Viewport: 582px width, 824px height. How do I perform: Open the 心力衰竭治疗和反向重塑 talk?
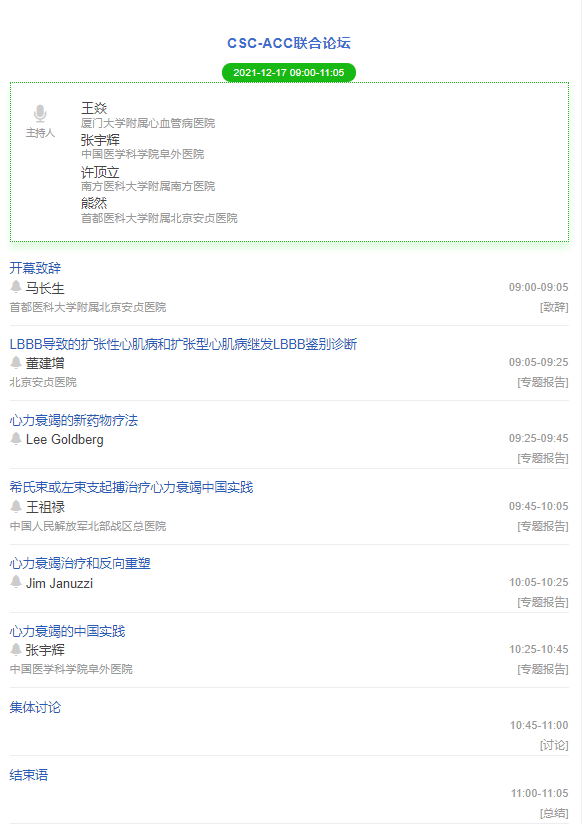(80, 563)
